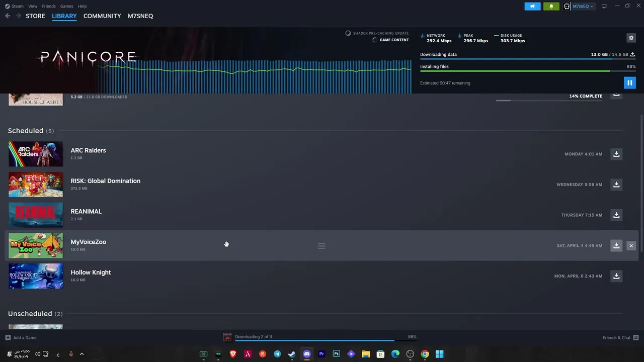Click Discord in the taskbar
Viewport: 644px width, 362px height.
tap(307, 354)
